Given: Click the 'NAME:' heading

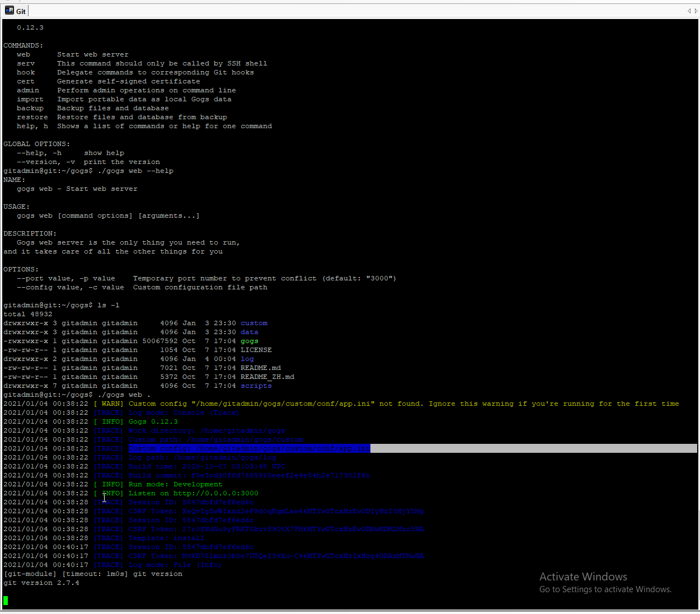Looking at the screenshot, I should (x=15, y=180).
